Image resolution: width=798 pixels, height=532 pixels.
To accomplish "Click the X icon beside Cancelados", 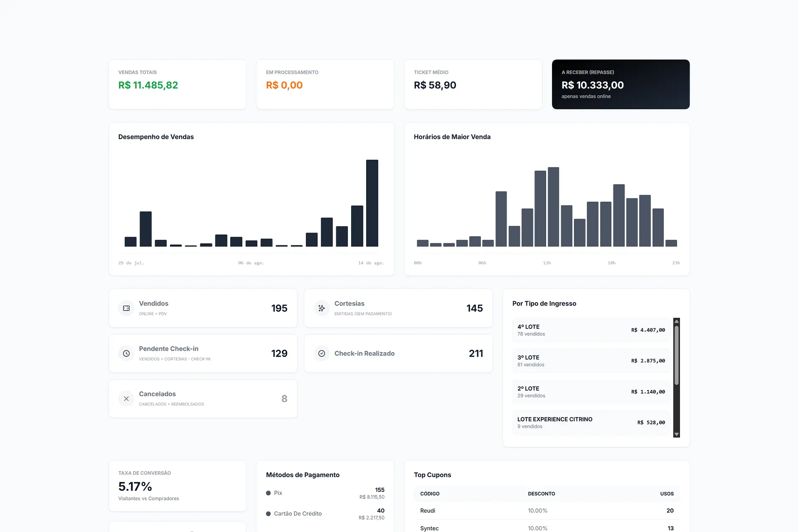I will click(x=126, y=399).
